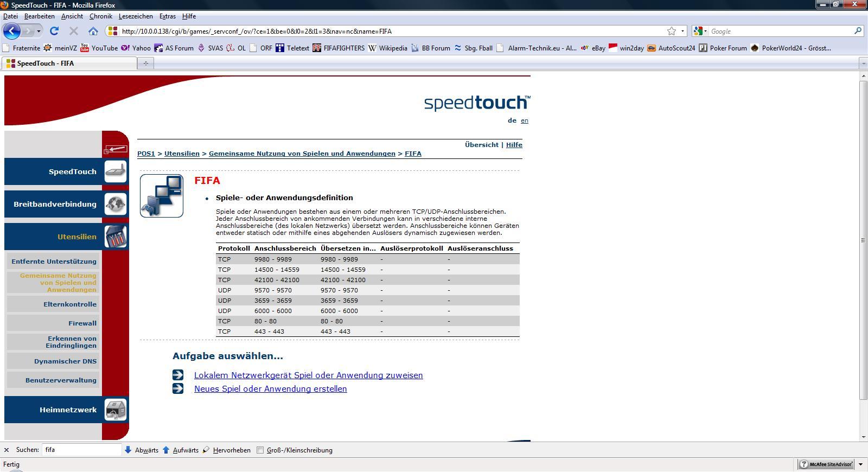Image resolution: width=868 pixels, height=472 pixels.
Task: Open the URL bar history dropdown
Action: click(682, 31)
